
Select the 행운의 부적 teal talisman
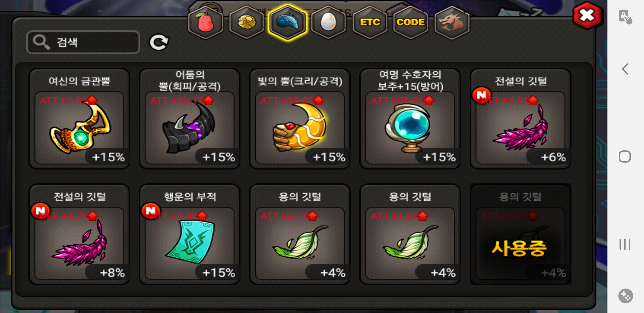click(x=190, y=234)
